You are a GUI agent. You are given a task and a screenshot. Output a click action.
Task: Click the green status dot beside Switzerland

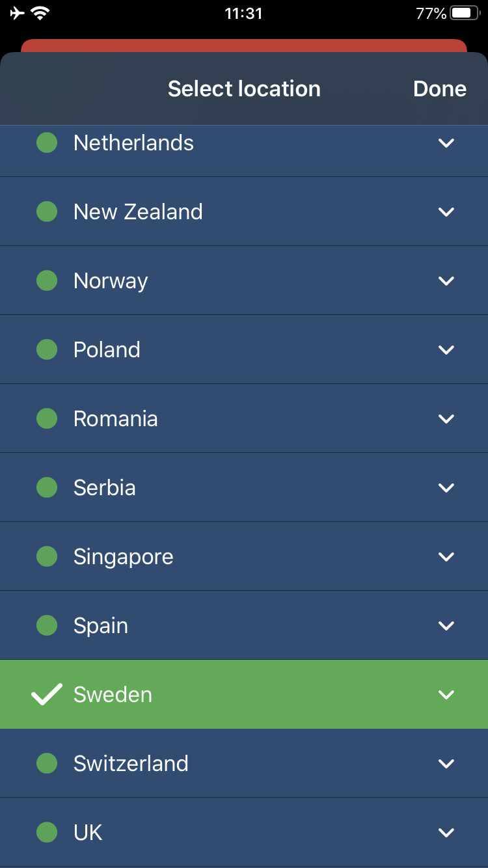tap(47, 763)
